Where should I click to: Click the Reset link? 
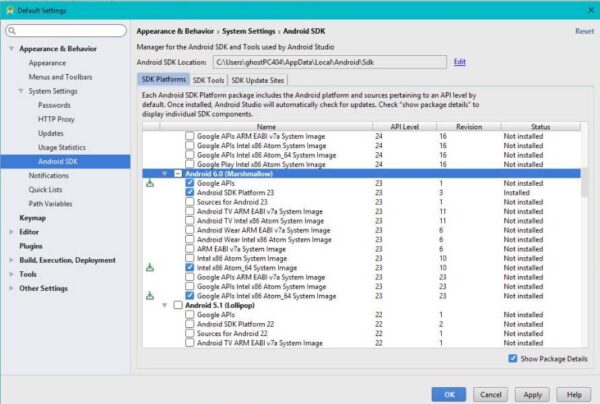584,31
